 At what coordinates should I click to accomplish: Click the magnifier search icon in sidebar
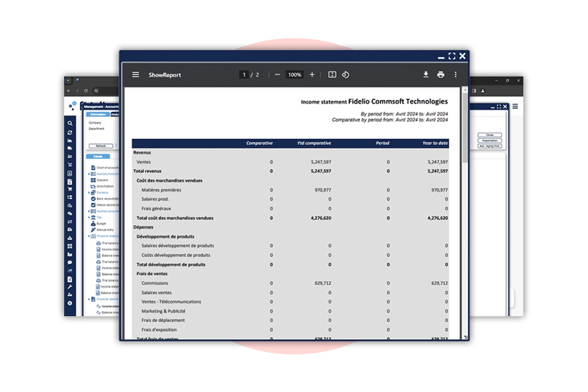coord(70,123)
